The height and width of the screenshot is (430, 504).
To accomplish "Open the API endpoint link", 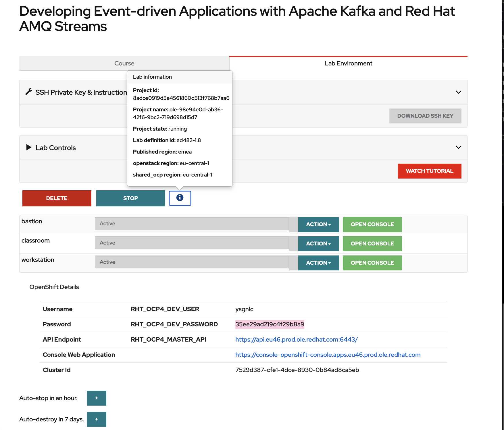I will [296, 340].
